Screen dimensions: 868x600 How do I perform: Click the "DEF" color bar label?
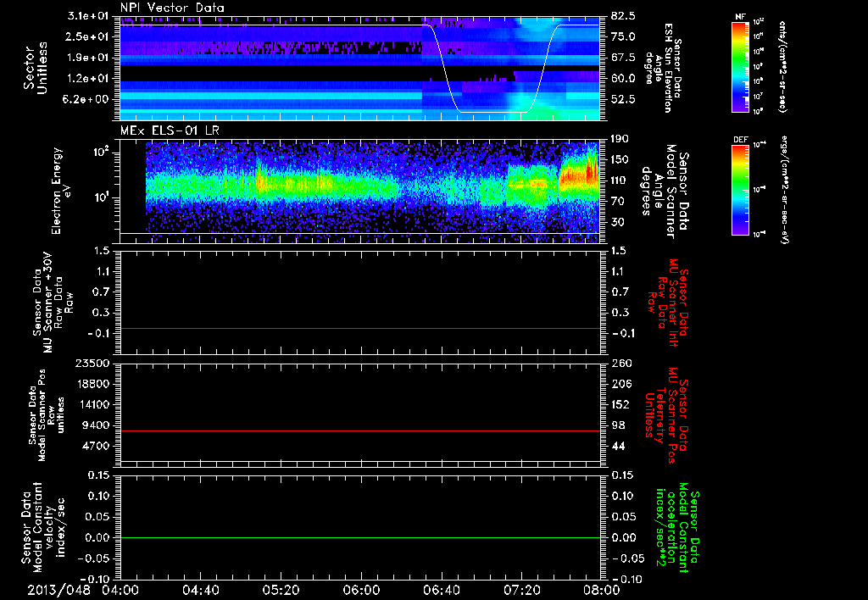[741, 140]
